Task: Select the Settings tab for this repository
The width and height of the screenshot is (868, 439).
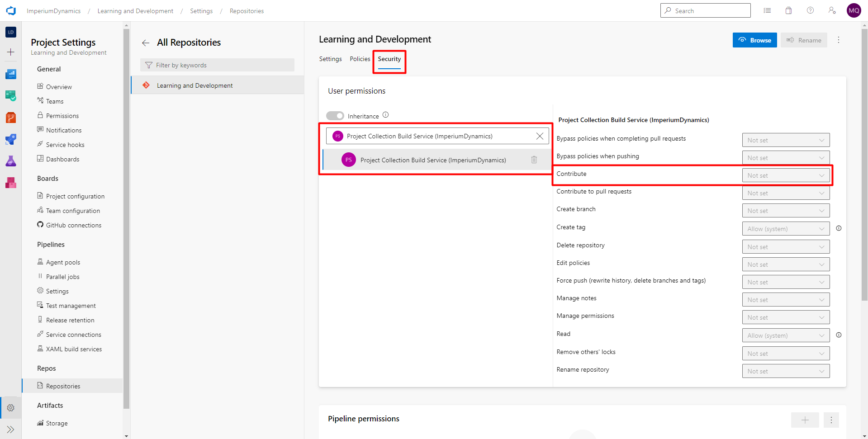Action: click(x=330, y=59)
